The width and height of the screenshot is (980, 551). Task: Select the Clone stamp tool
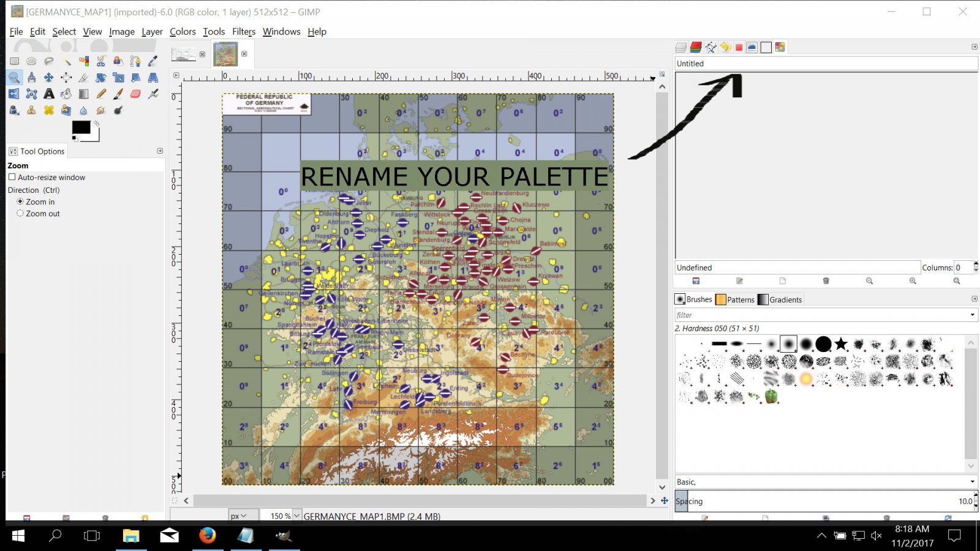(x=31, y=110)
